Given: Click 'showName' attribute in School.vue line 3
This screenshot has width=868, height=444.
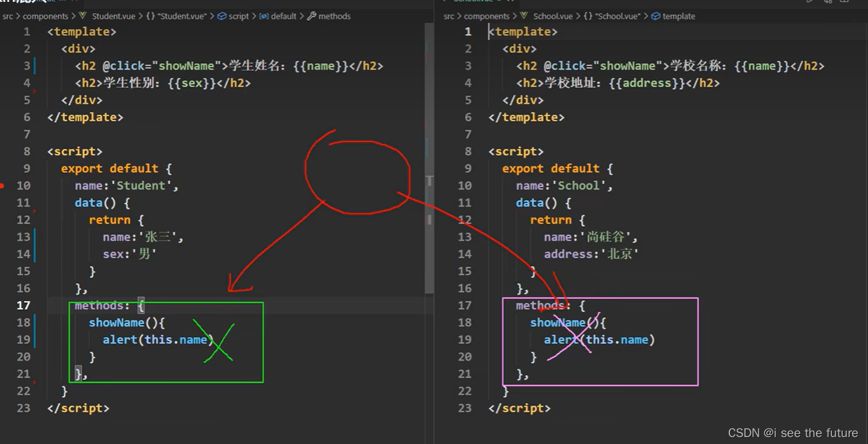Looking at the screenshot, I should point(628,66).
